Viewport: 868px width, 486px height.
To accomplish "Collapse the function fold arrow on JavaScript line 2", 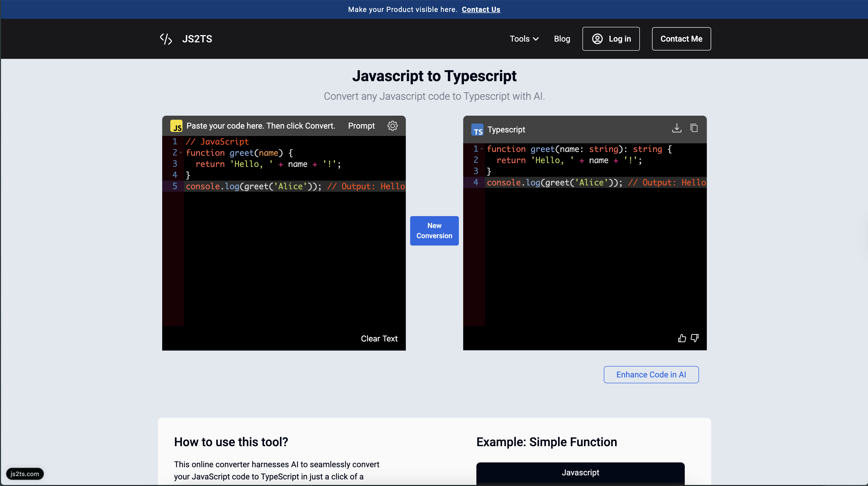I will coord(181,153).
